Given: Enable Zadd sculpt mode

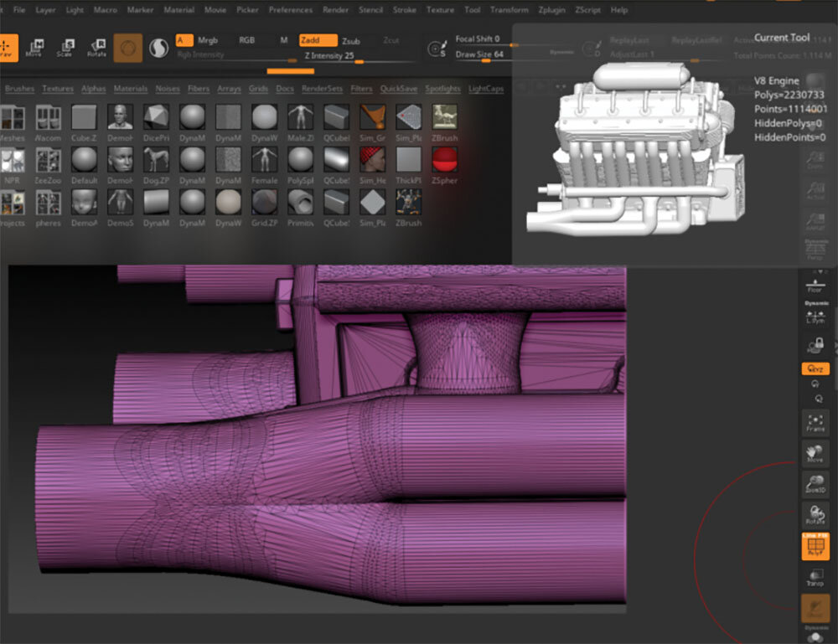Looking at the screenshot, I should point(318,40).
